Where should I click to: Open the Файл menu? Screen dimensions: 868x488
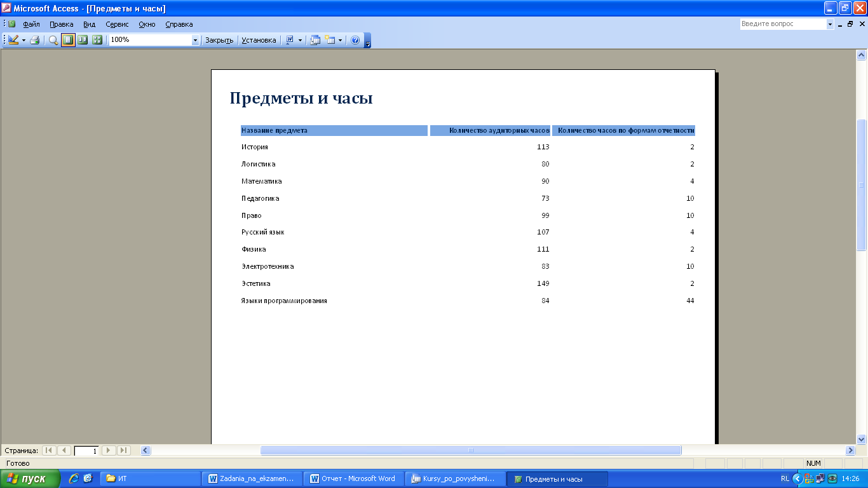tap(31, 24)
